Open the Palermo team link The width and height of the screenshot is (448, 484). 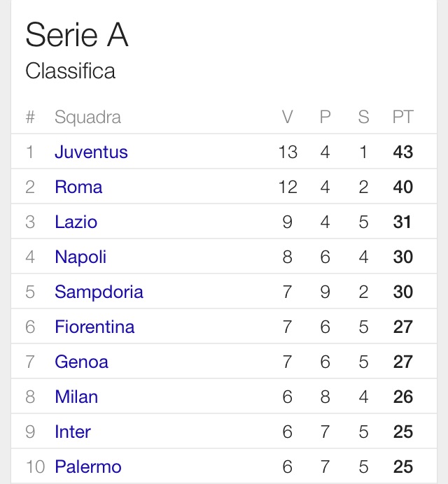(x=88, y=467)
